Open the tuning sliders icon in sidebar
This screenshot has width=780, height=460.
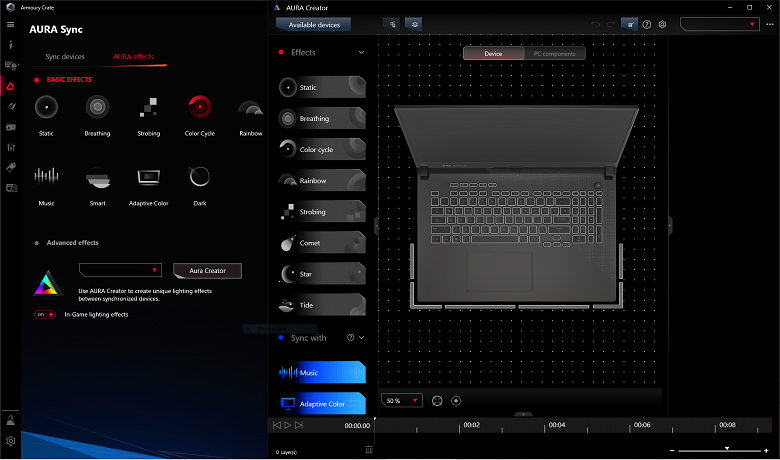click(x=10, y=147)
